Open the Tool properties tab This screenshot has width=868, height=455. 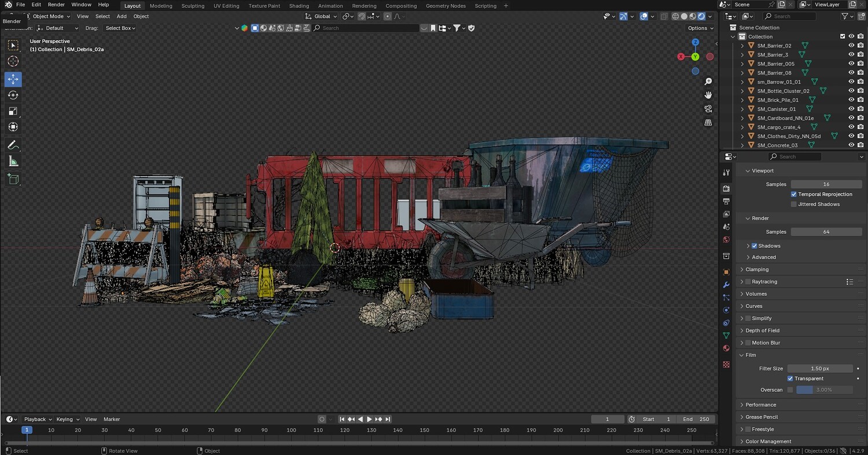pos(726,173)
